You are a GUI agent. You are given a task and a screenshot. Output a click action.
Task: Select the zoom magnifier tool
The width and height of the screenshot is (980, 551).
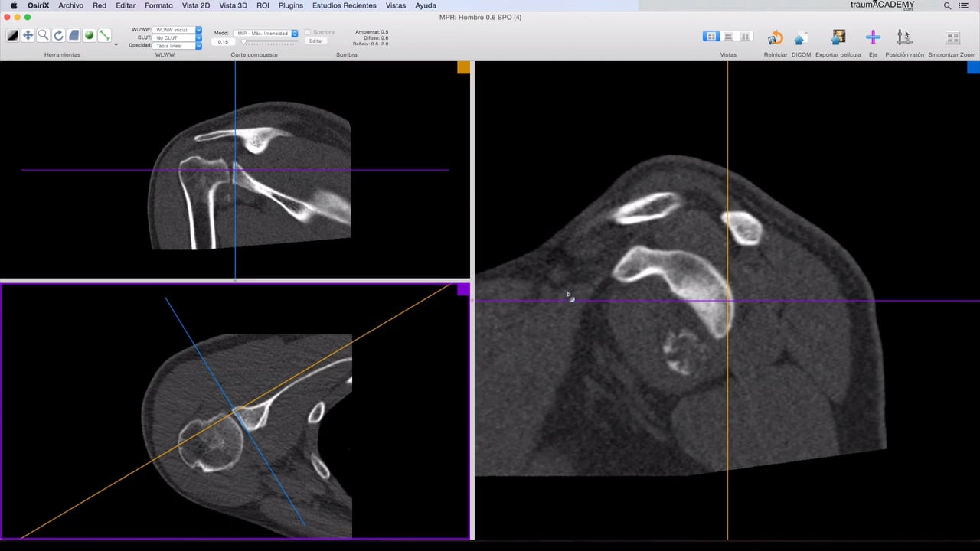point(43,35)
